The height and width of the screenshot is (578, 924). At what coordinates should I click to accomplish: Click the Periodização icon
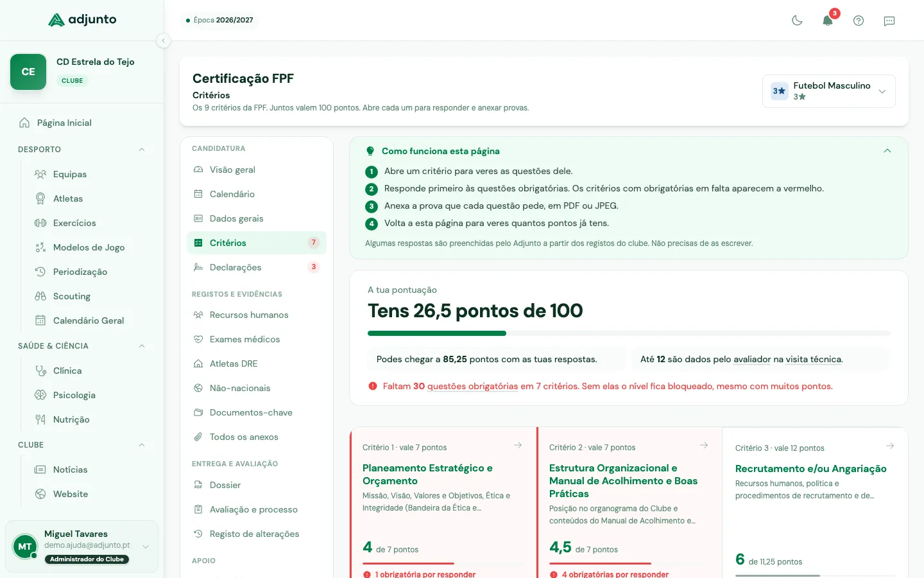[40, 272]
